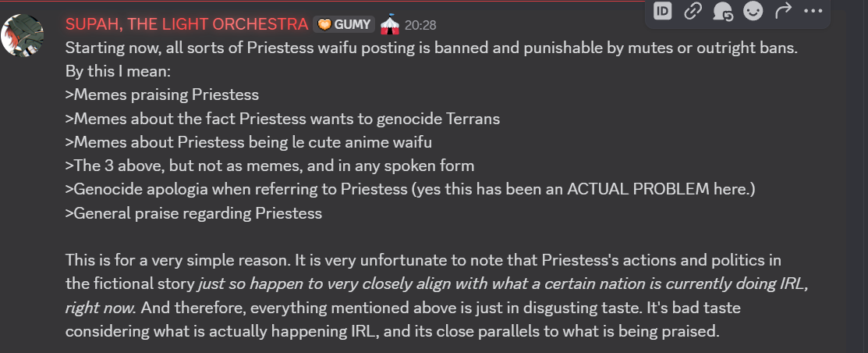868x353 pixels.
Task: Click the words 'ACTUAL PROBLEM' in message
Action: point(638,189)
